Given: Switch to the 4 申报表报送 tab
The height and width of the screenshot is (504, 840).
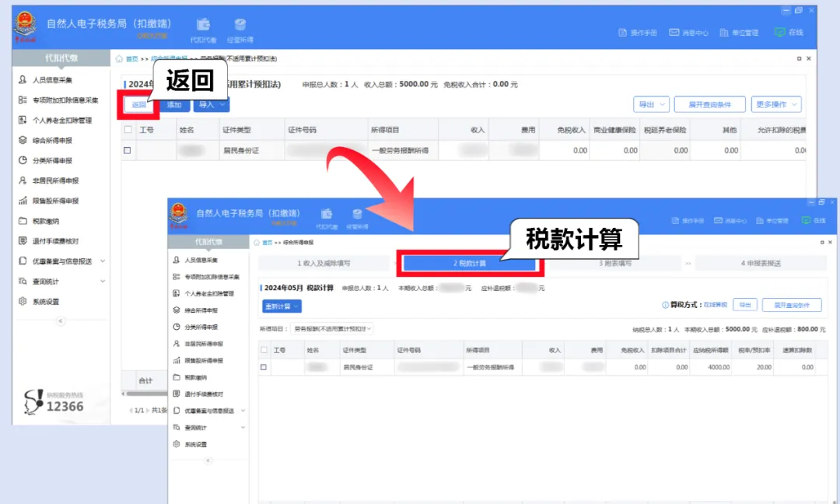Looking at the screenshot, I should point(761,264).
